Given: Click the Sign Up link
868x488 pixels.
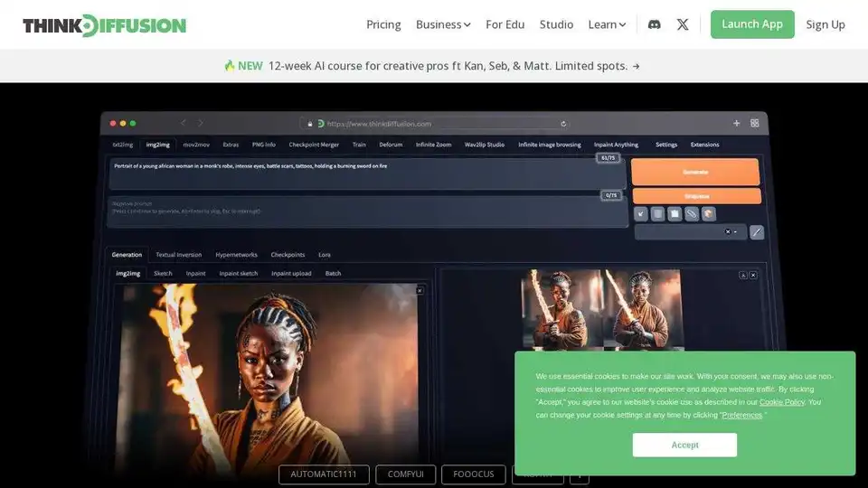Looking at the screenshot, I should pos(826,24).
